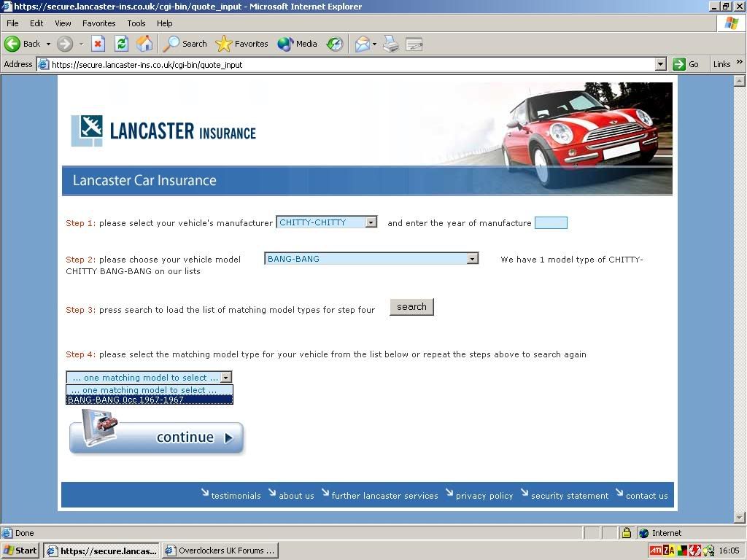Viewport: 747px width, 560px height.
Task: Click the padlock security icon in status bar
Action: 626,533
